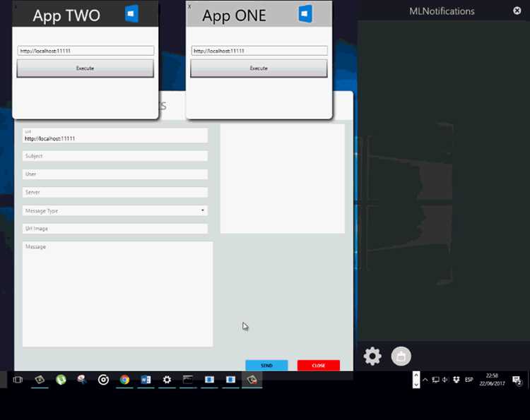Viewport: 530px width, 420px height.
Task: Focus the User text field
Action: [x=115, y=174]
